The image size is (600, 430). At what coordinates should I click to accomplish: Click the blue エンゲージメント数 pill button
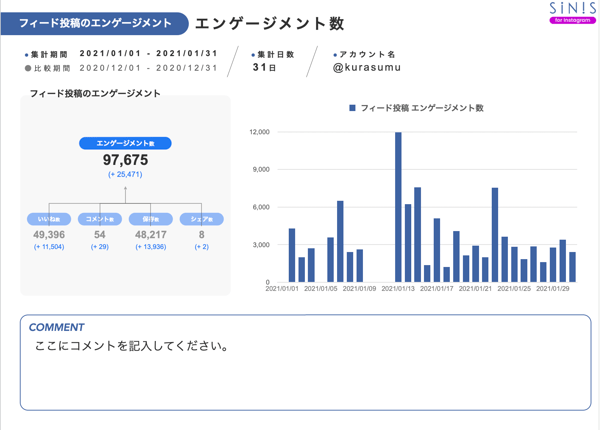(x=125, y=143)
